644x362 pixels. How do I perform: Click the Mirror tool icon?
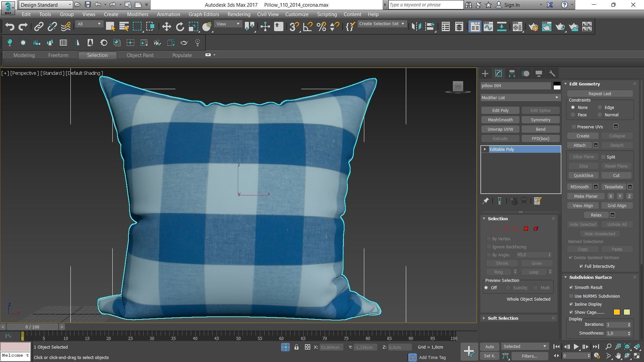[416, 27]
